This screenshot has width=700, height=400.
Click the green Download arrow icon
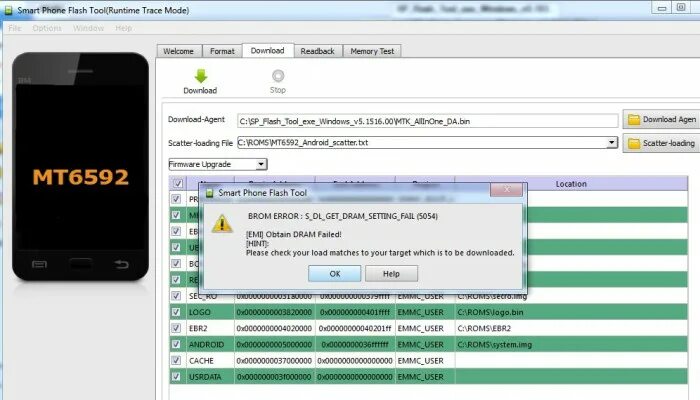pos(201,75)
